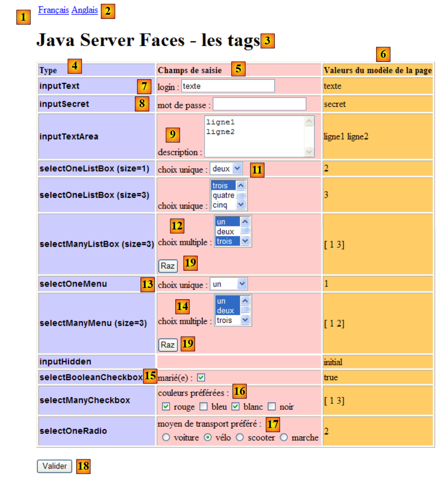Click the Français language link
Viewport: 448px width, 483px height.
(53, 10)
